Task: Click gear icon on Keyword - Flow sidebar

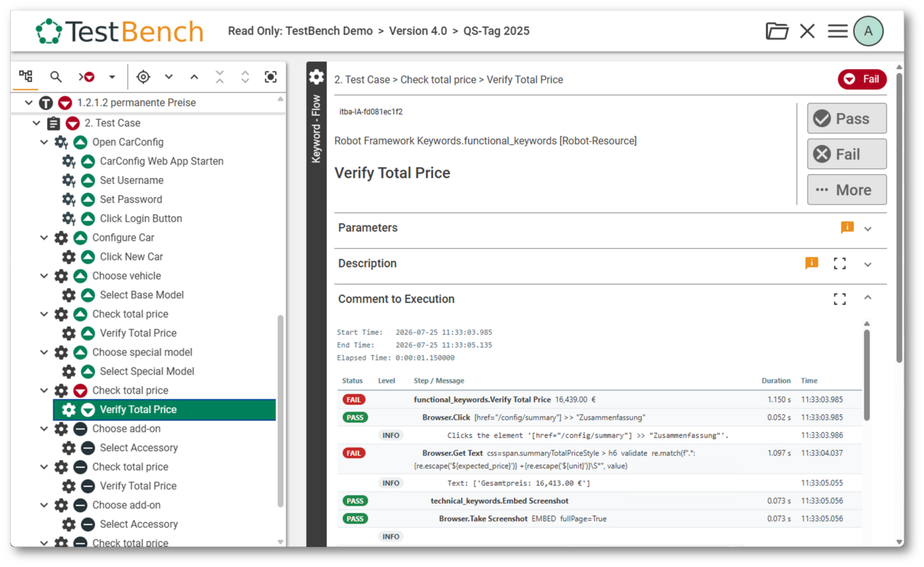Action: point(316,76)
